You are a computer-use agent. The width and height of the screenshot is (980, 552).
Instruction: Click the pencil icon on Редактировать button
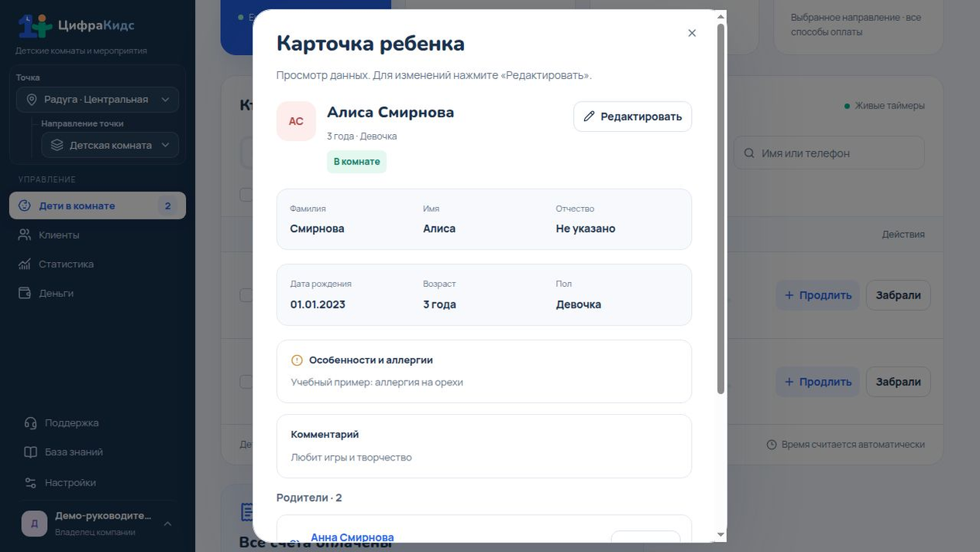[x=589, y=116]
